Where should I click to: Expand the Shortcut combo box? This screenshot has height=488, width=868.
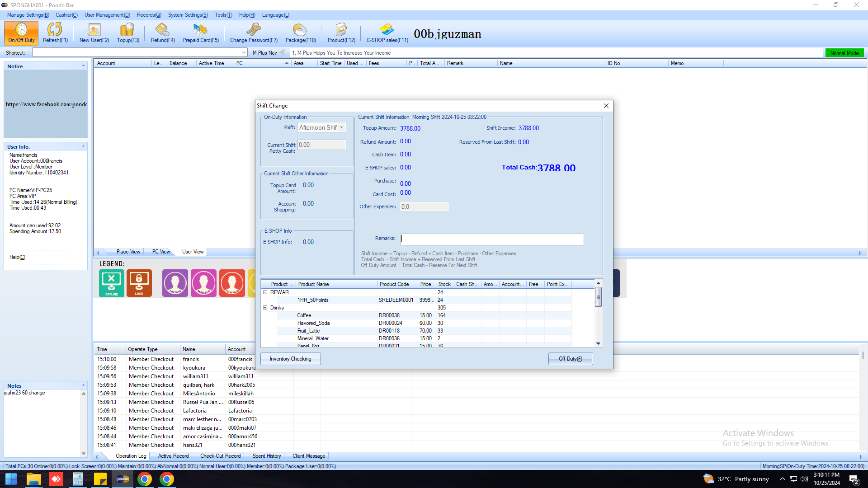point(244,53)
